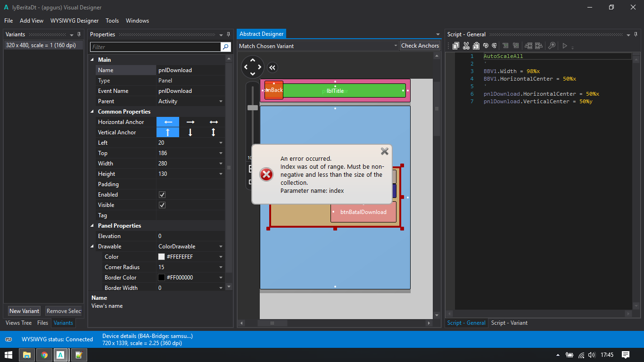Click the Copy icon in script toolbar
644x362 pixels.
click(456, 46)
